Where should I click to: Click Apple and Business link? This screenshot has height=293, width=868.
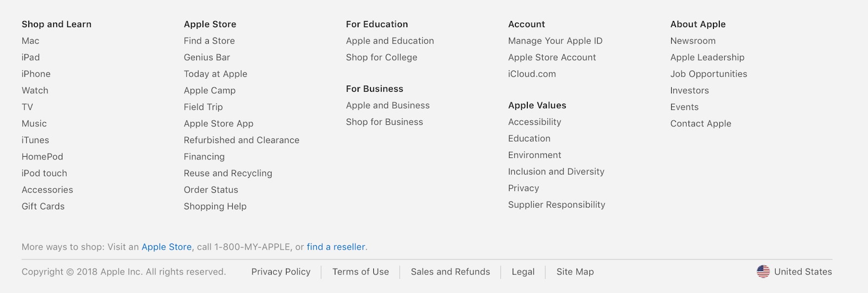pos(387,105)
